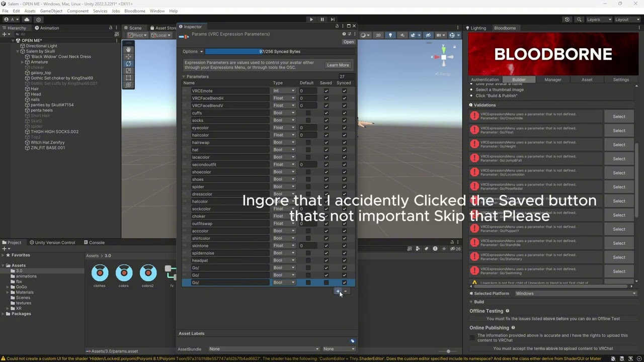Select the Hand tool in Scene overlay
Viewport: 644px width, 362px height.
tap(128, 49)
